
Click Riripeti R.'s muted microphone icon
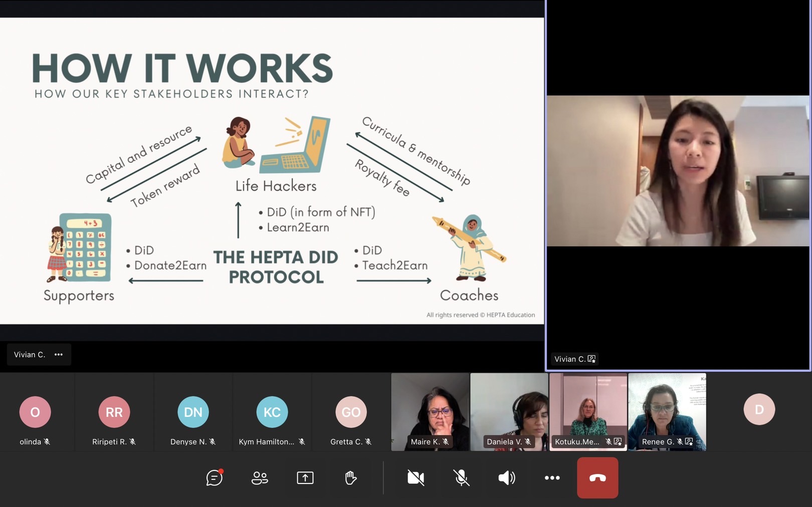tap(133, 442)
